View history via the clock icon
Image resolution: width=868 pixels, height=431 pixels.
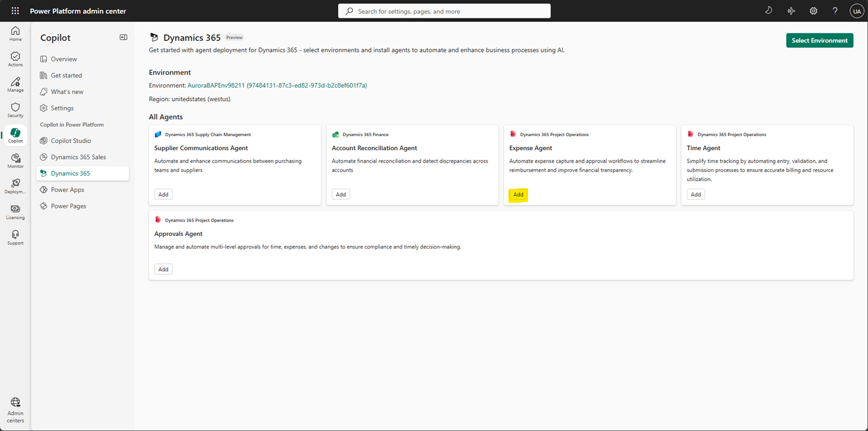pyautogui.click(x=768, y=10)
